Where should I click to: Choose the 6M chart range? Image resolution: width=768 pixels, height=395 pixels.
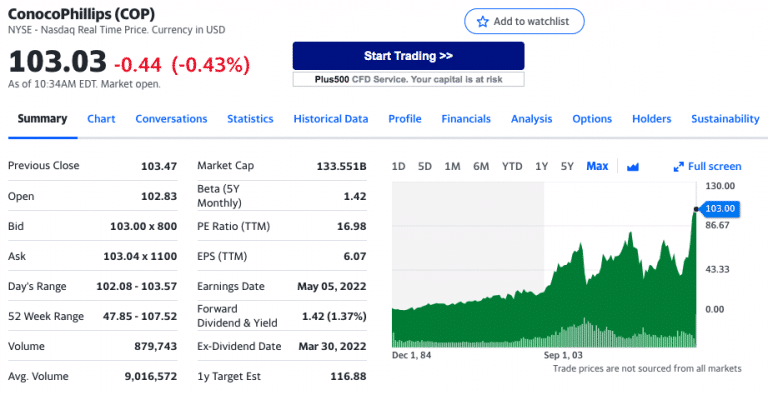(481, 167)
